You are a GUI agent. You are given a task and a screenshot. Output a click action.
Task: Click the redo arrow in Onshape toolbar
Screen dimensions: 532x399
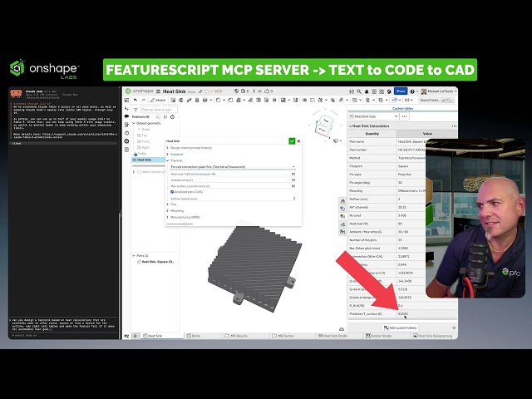pos(143,100)
